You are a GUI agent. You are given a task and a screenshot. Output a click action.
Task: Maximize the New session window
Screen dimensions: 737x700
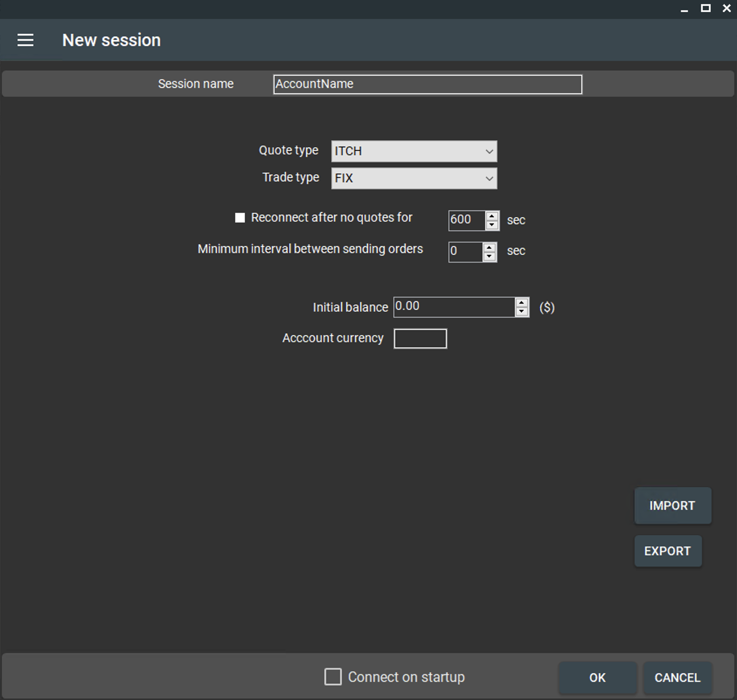click(706, 8)
